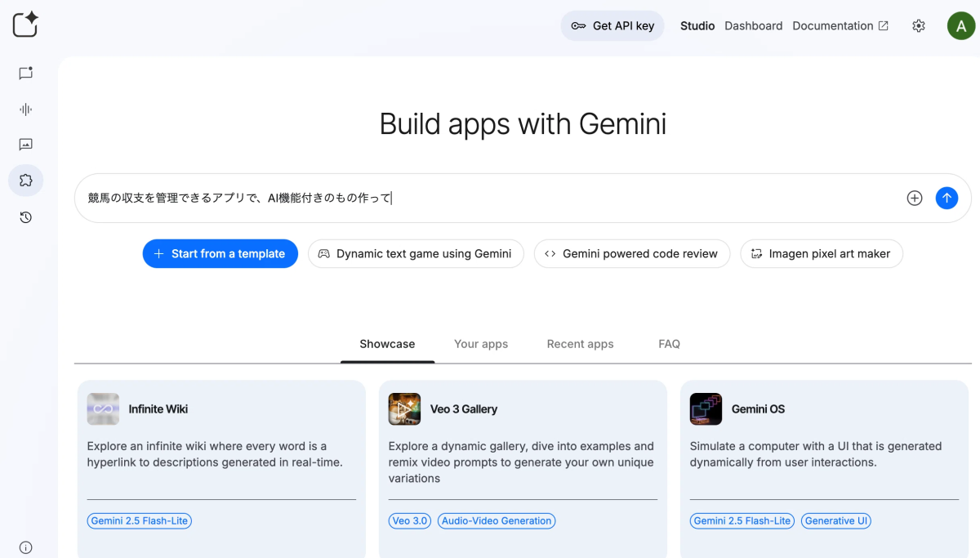The height and width of the screenshot is (558, 980).
Task: Open the Chat icon in sidebar
Action: (25, 74)
